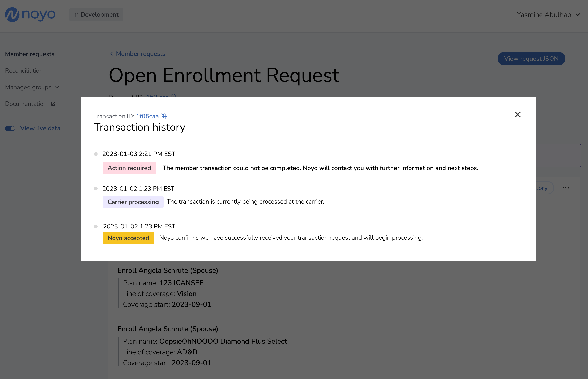Select Member requests in the sidebar
Screen dimensions: 588x379
[30, 54]
